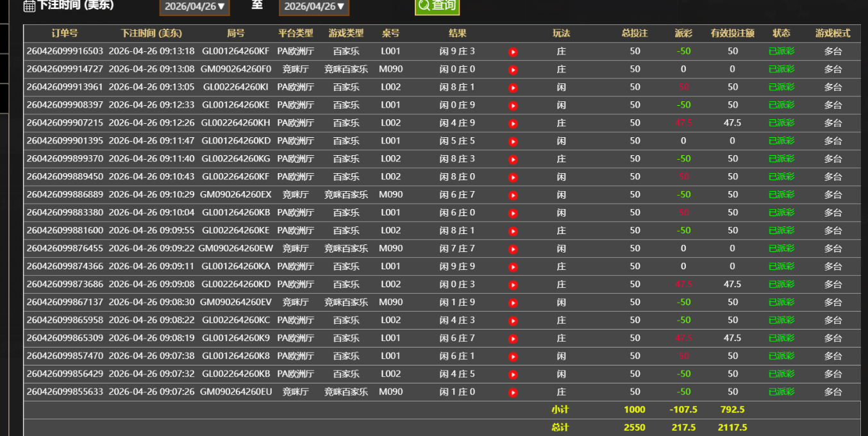The height and width of the screenshot is (436, 868).
Task: Click the 玩法 column header
Action: pyautogui.click(x=562, y=33)
